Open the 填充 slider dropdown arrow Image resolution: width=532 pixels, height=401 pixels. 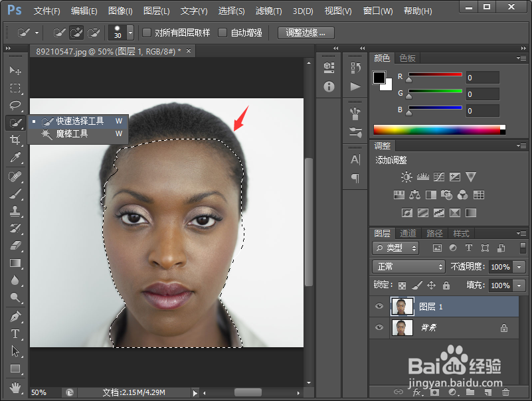[x=519, y=285]
